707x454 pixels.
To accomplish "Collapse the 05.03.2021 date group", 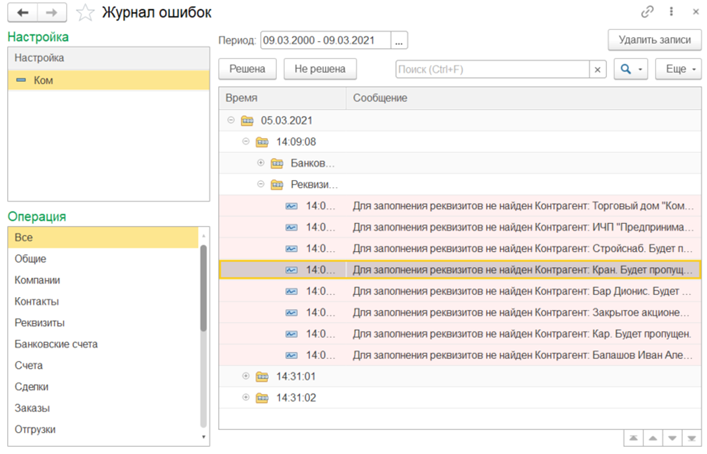I will tap(231, 120).
